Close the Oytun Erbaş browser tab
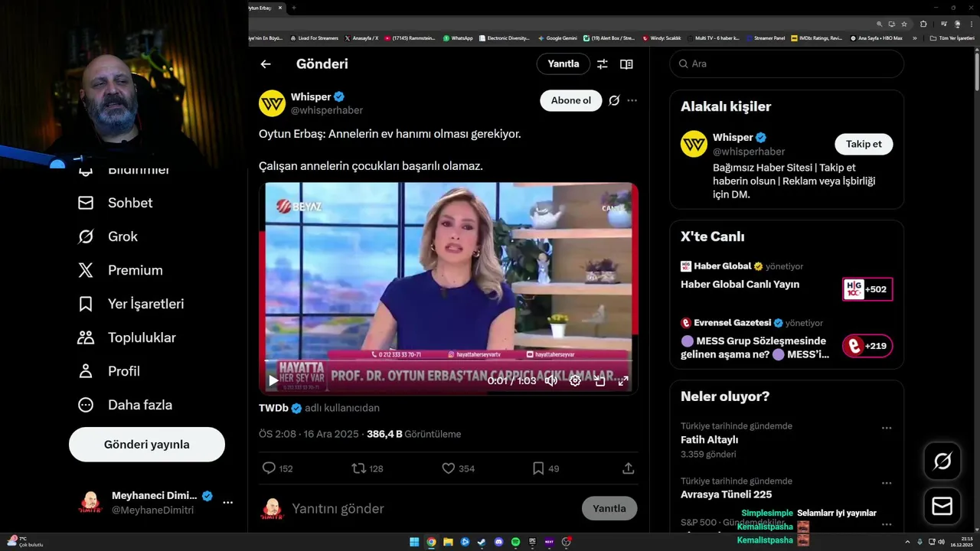980x551 pixels. click(280, 8)
